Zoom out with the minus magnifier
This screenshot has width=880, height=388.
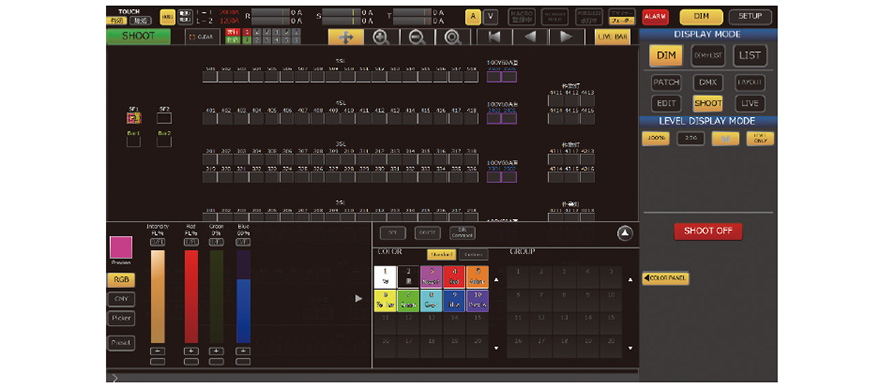pos(416,37)
